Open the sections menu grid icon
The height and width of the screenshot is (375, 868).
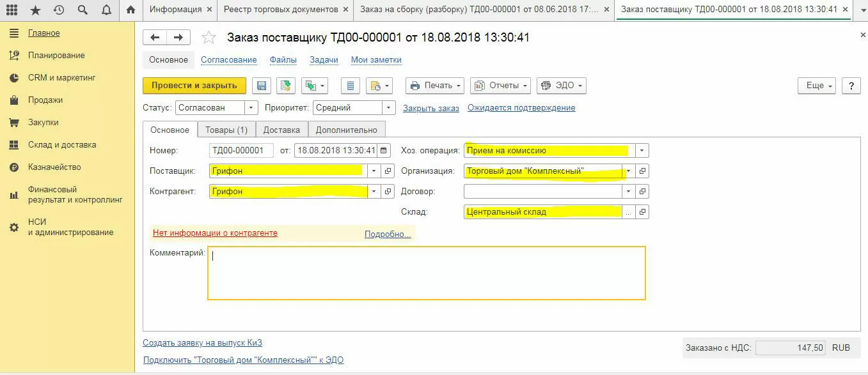pyautogui.click(x=12, y=10)
